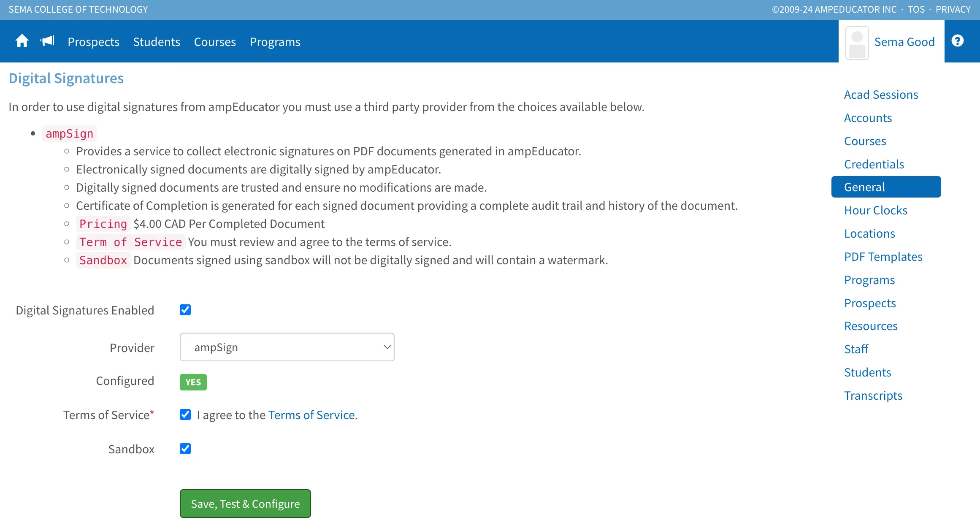Open the PRIVACY link in header

(953, 9)
